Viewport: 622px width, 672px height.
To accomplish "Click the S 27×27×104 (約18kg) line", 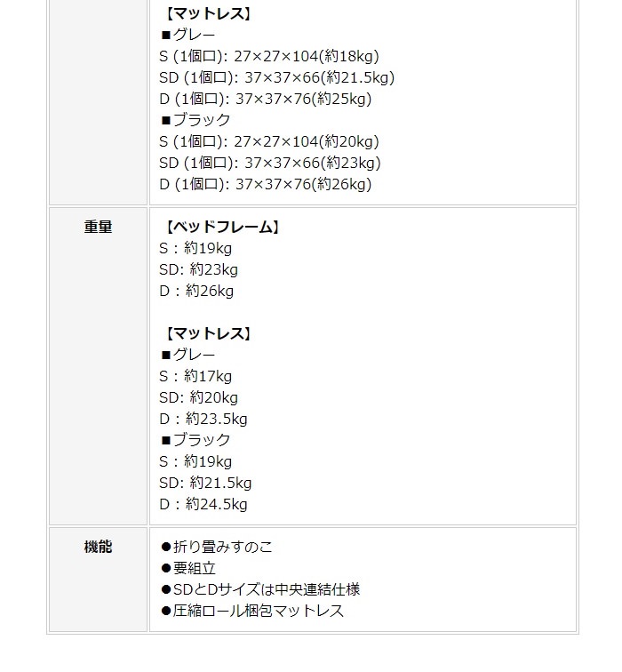I will click(x=269, y=56).
